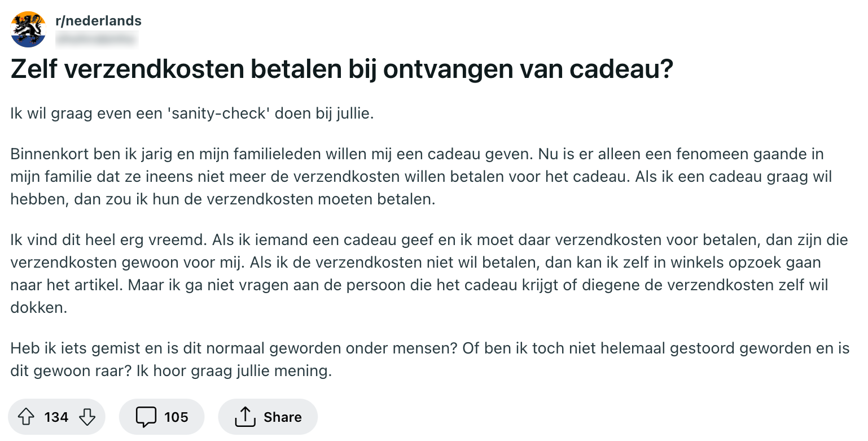The width and height of the screenshot is (868, 441).
Task: Open the r/nederlands community link
Action: [98, 21]
